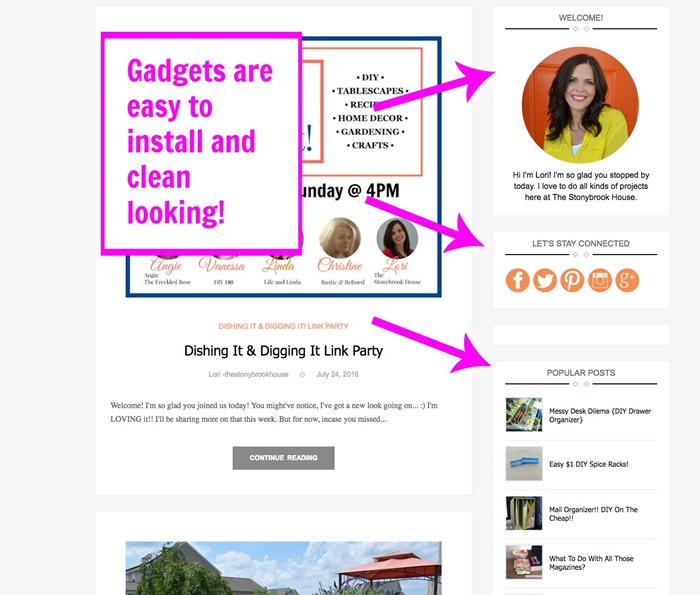Click Lori's circular profile photo
The image size is (700, 595).
580,105
